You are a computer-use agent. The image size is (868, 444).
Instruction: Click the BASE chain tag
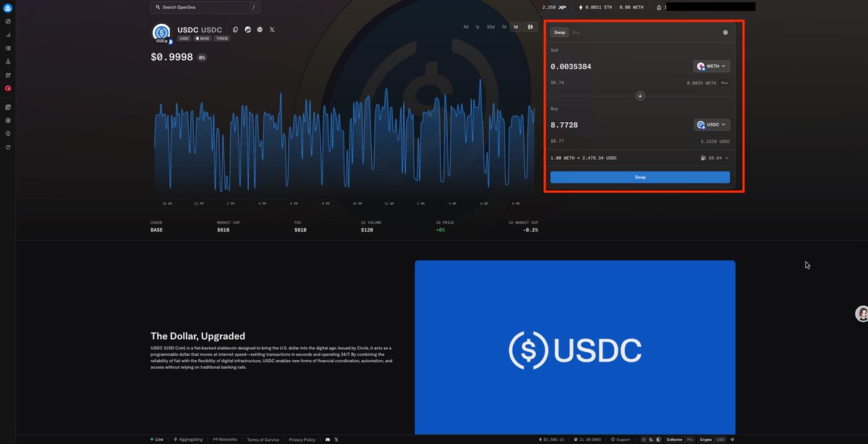(x=203, y=38)
